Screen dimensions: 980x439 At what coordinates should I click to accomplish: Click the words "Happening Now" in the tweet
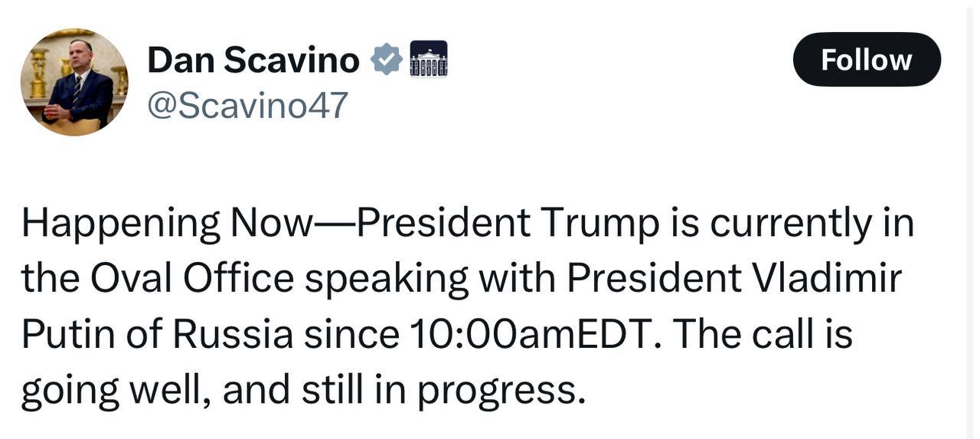[167, 224]
